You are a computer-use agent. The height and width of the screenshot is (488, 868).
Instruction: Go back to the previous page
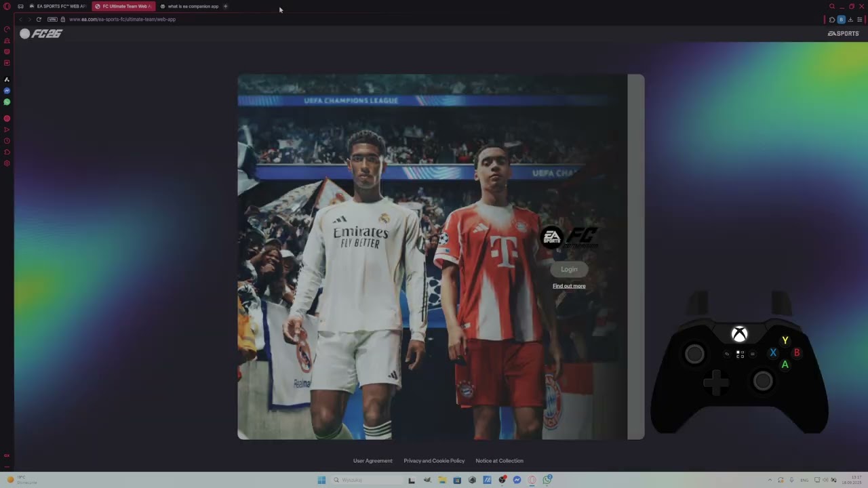click(20, 19)
